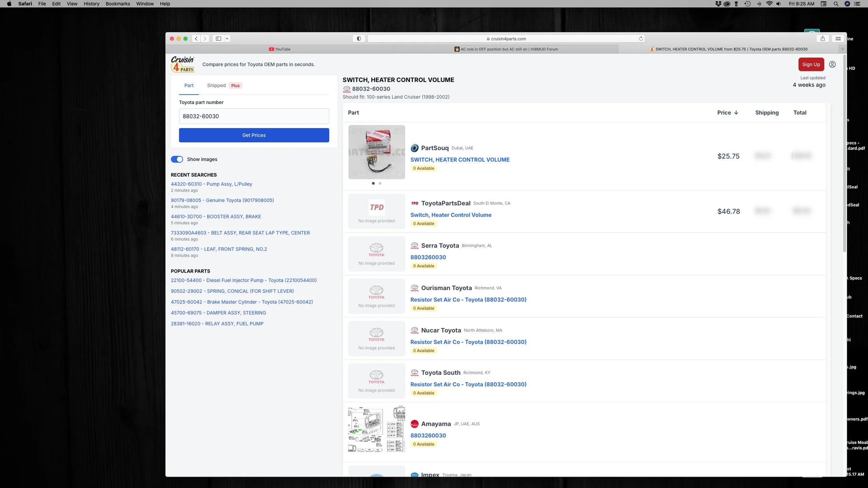Open the Bookmarks menu
The image size is (868, 488).
tap(118, 4)
